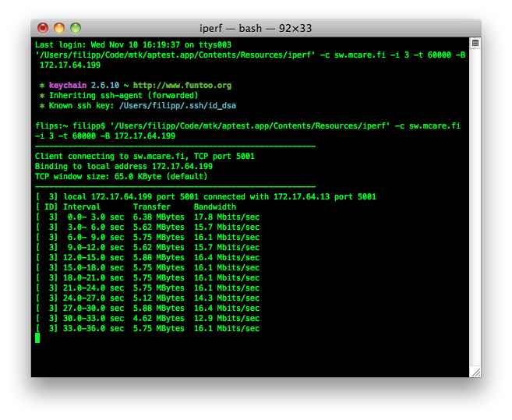Click the '27.0-30.0 sec' interval row
The height and width of the screenshot is (420, 512).
click(x=147, y=309)
